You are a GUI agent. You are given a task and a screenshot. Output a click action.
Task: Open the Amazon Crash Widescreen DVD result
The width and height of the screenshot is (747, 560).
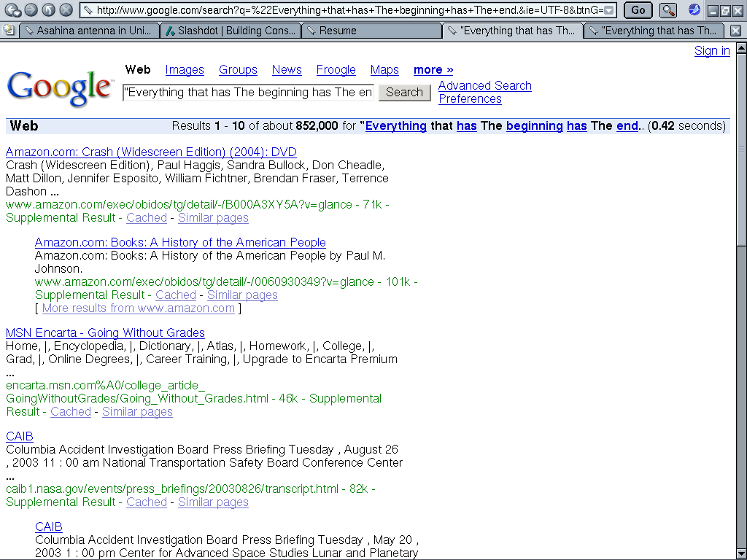coord(151,152)
